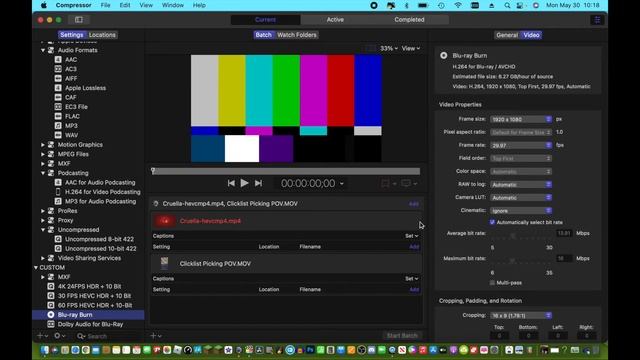Play the preview video
Screen dimensions: 640x360
click(244, 183)
